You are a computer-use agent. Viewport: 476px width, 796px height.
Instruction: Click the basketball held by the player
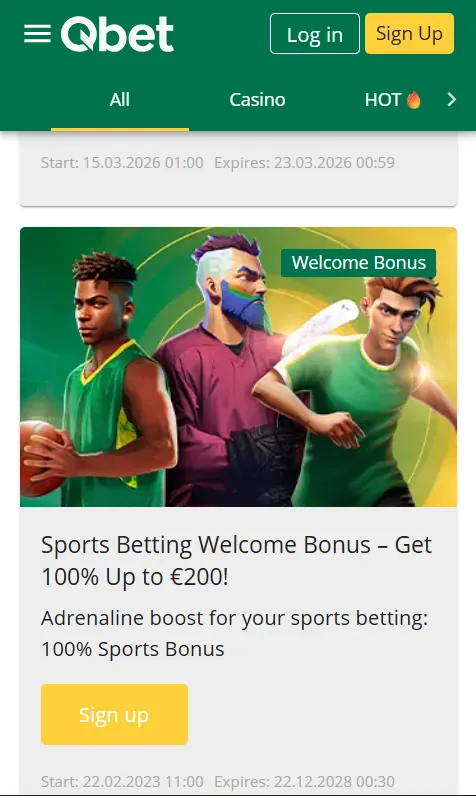coord(41,458)
